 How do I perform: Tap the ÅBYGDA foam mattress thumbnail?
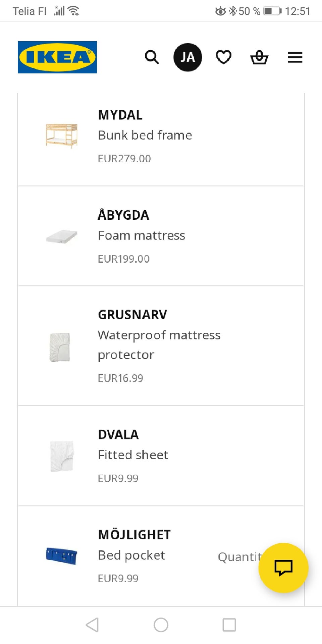point(62,237)
